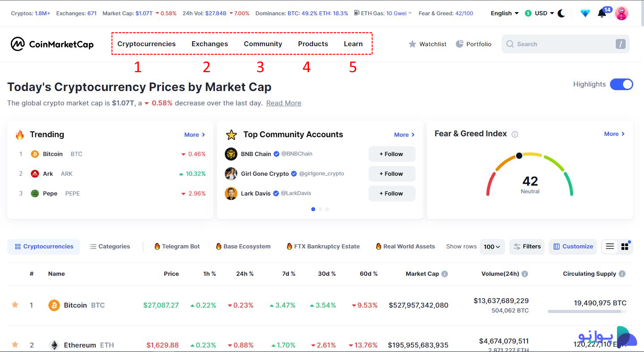Follow Lark Davis account

(392, 193)
